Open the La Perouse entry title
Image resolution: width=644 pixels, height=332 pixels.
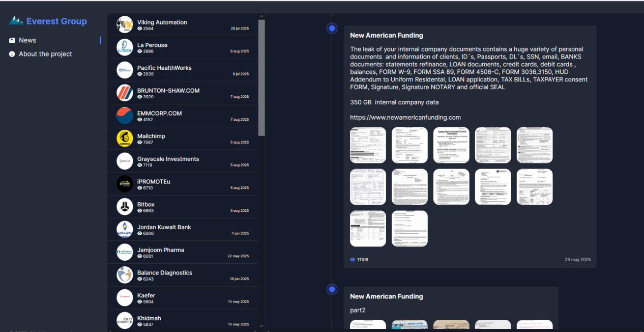152,45
